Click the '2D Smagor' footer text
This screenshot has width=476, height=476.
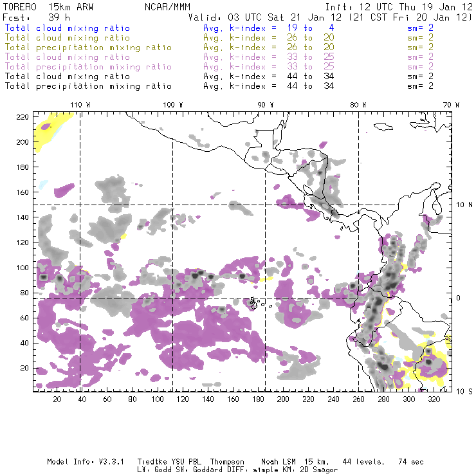tap(319, 470)
